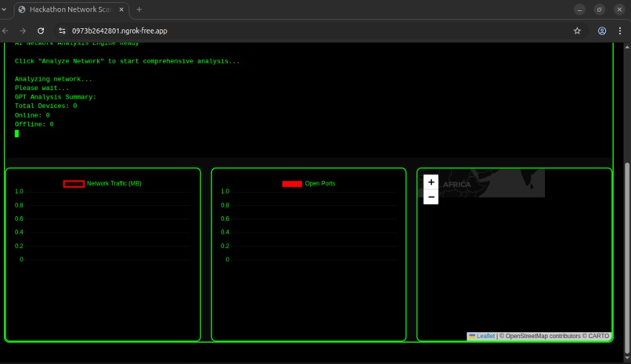This screenshot has width=631, height=364.
Task: View site information icon in address bar
Action: click(x=62, y=31)
